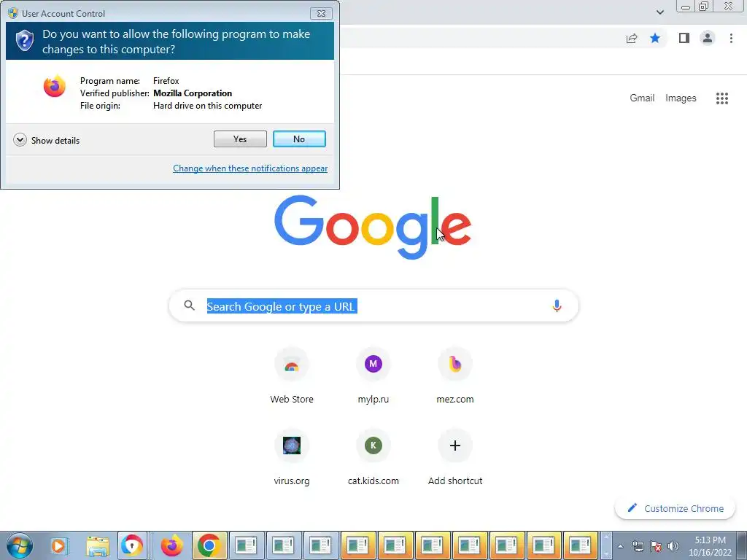Screen dimensions: 747x560
Task: Switch to Chrome in the taskbar
Action: [x=209, y=545]
